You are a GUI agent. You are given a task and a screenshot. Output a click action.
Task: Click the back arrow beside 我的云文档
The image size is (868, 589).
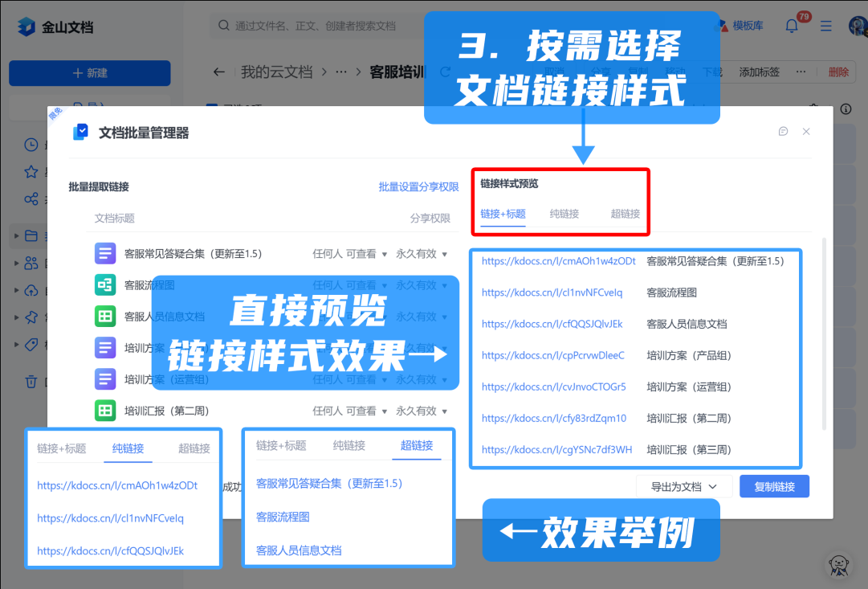pyautogui.click(x=218, y=72)
